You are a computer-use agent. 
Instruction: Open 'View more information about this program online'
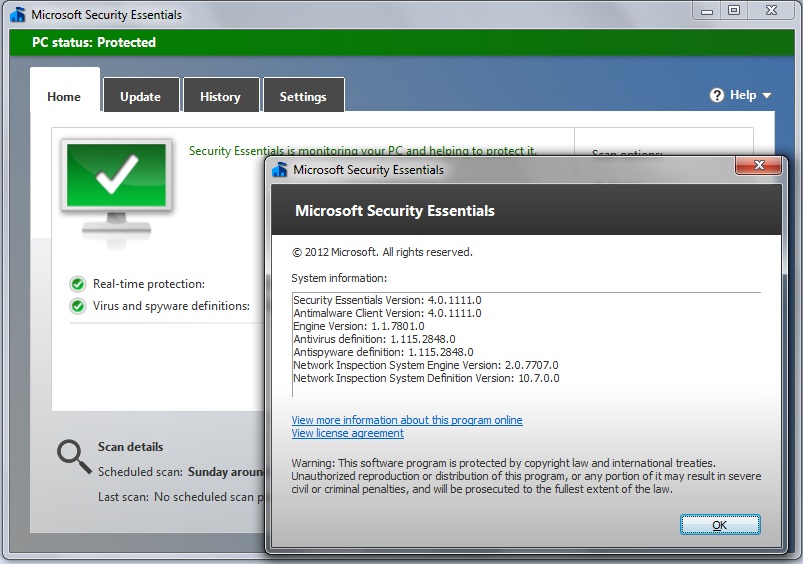pos(407,420)
